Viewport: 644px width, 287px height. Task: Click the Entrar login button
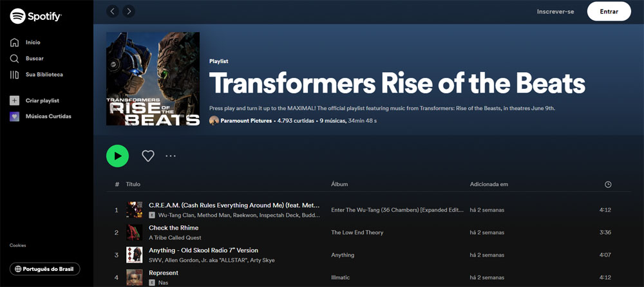(609, 12)
